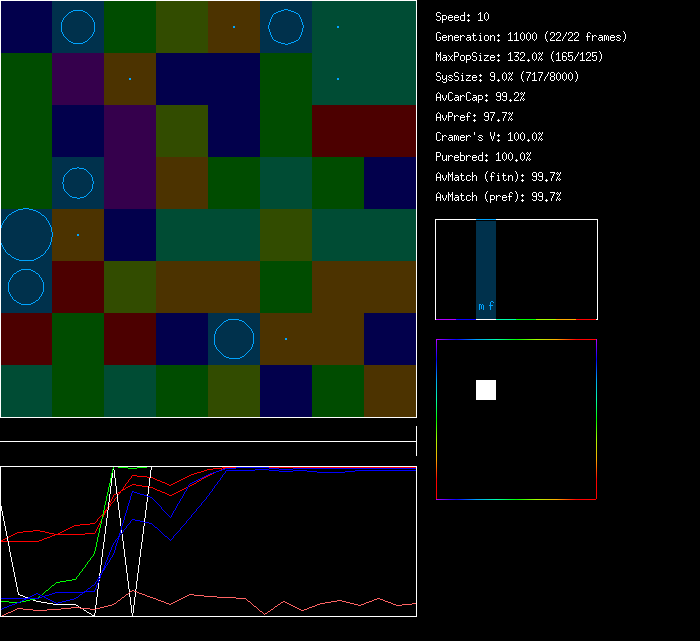This screenshot has height=641, width=700.
Task: Select the AvCarCap value line
Action: coord(480,97)
